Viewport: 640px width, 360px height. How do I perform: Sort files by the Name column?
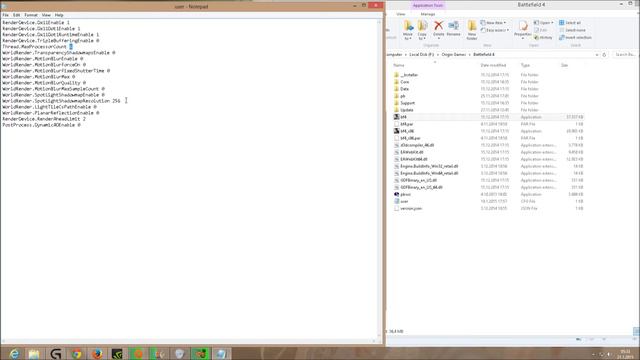[x=399, y=65]
